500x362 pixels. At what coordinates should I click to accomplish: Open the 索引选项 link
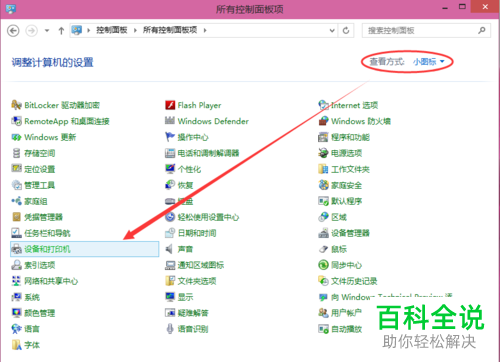(40, 265)
